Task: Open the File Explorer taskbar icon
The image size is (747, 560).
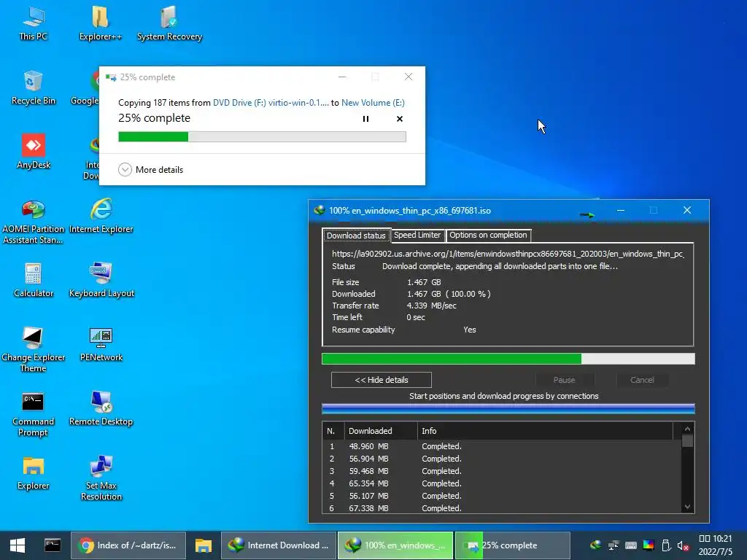Action: pyautogui.click(x=203, y=545)
